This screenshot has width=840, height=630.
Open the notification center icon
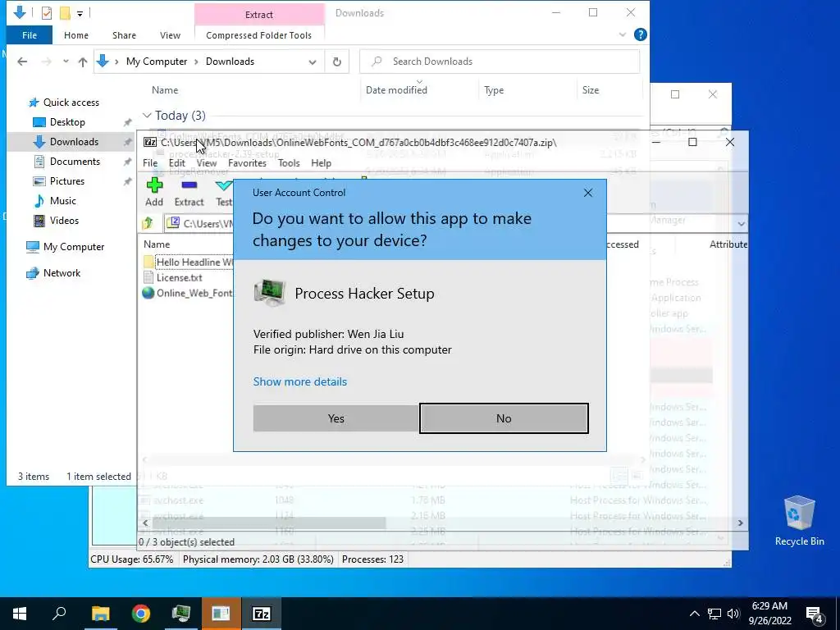tap(815, 614)
